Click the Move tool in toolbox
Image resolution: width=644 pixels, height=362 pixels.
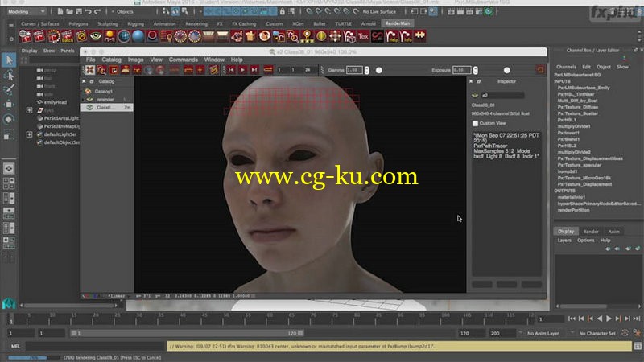(x=9, y=105)
